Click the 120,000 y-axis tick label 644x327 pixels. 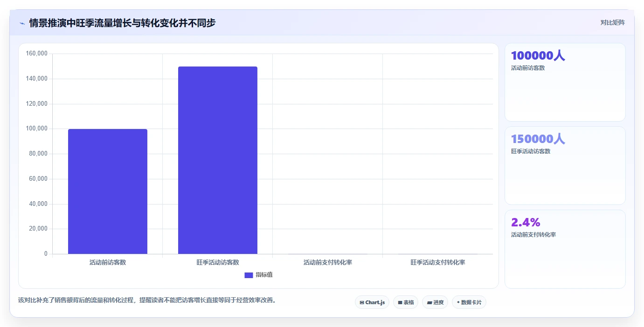(37, 104)
